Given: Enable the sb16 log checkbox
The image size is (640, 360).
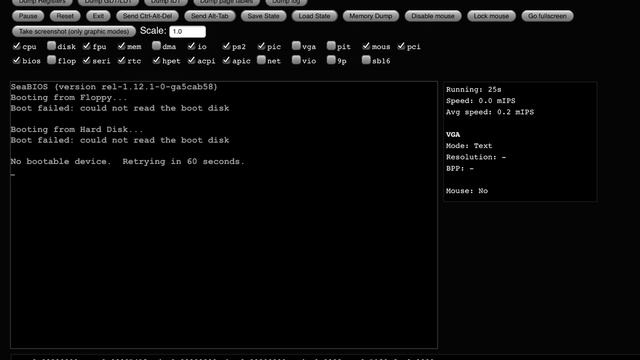Looking at the screenshot, I should click(366, 60).
